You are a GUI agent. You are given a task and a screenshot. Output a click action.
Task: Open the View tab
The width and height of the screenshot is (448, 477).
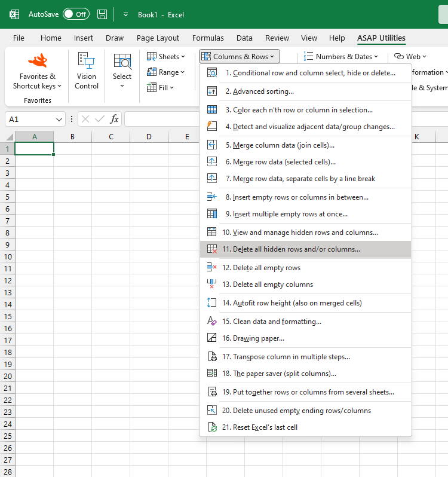click(x=309, y=38)
